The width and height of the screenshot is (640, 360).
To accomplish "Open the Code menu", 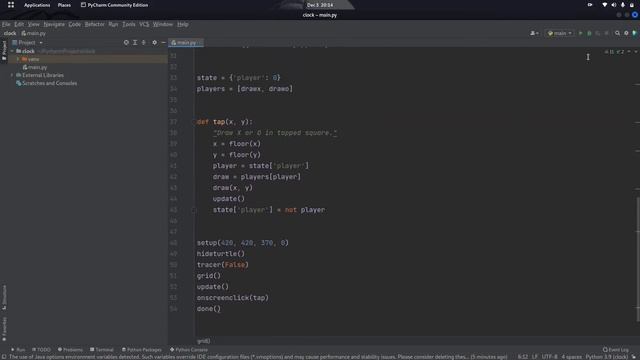I will pyautogui.click(x=74, y=24).
